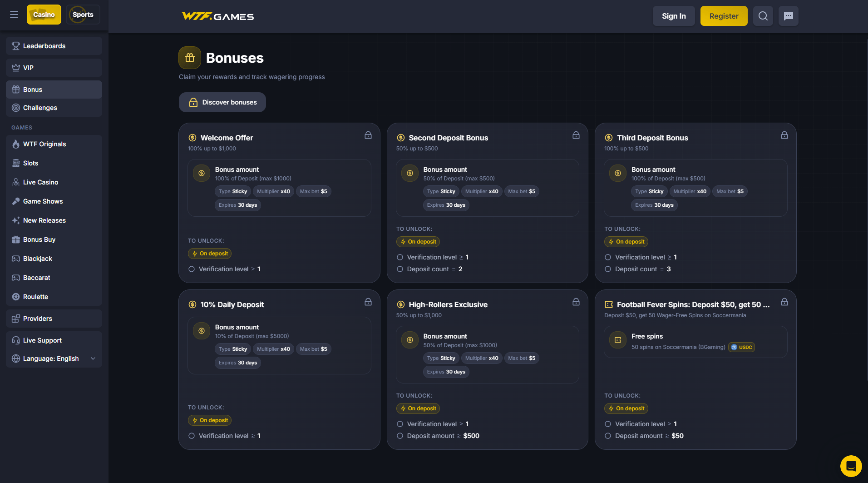Viewport: 868px width, 483px height.
Task: Click the Sign In button
Action: click(674, 16)
